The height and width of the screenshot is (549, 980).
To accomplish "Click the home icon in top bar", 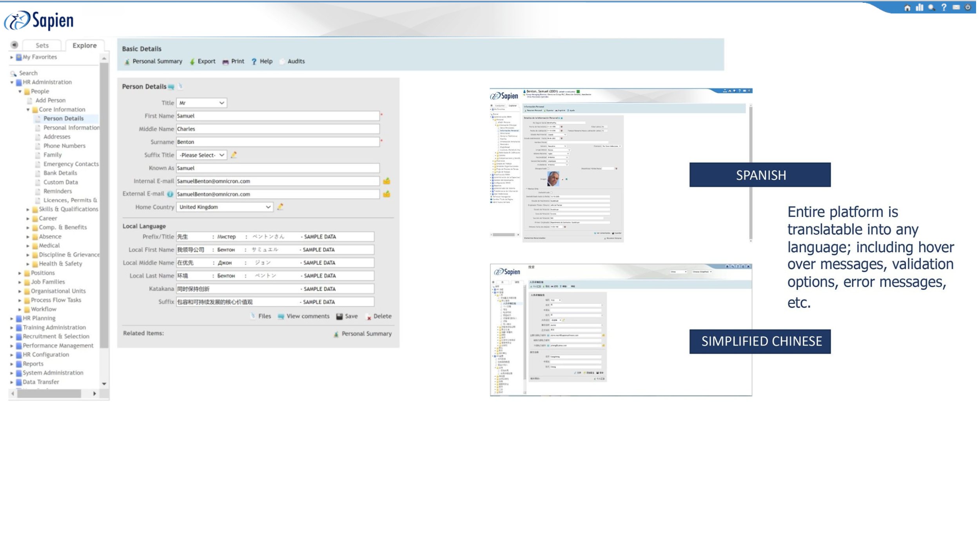I will [907, 8].
